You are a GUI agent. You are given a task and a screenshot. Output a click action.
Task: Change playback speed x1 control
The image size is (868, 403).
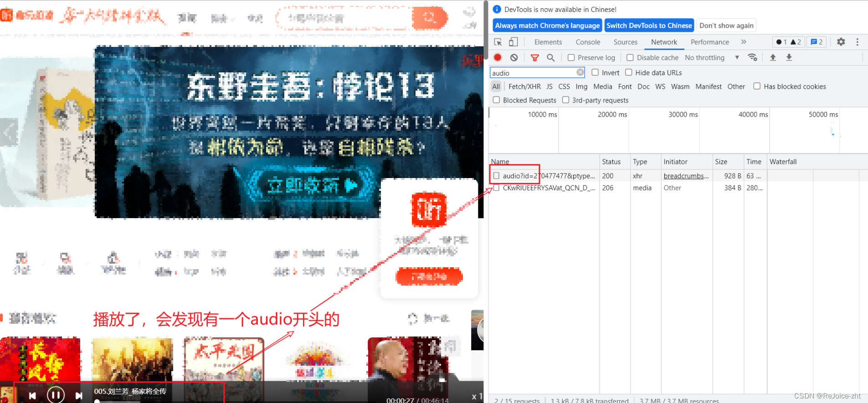(x=477, y=397)
